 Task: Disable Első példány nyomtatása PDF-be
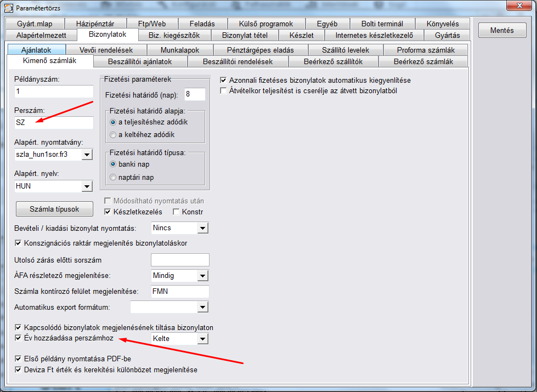pyautogui.click(x=19, y=359)
